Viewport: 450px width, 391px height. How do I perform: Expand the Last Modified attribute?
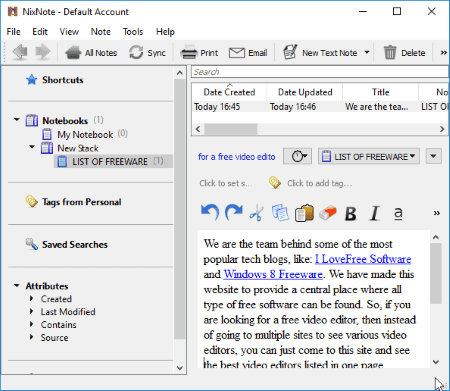(x=31, y=311)
